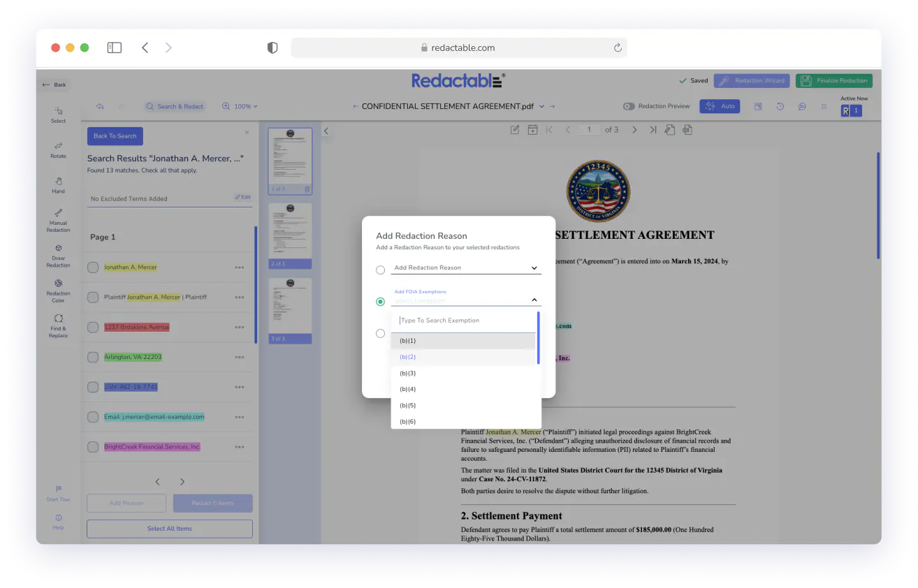Launch Start Tour from sidebar
Image resolution: width=918 pixels, height=588 pixels.
(59, 493)
